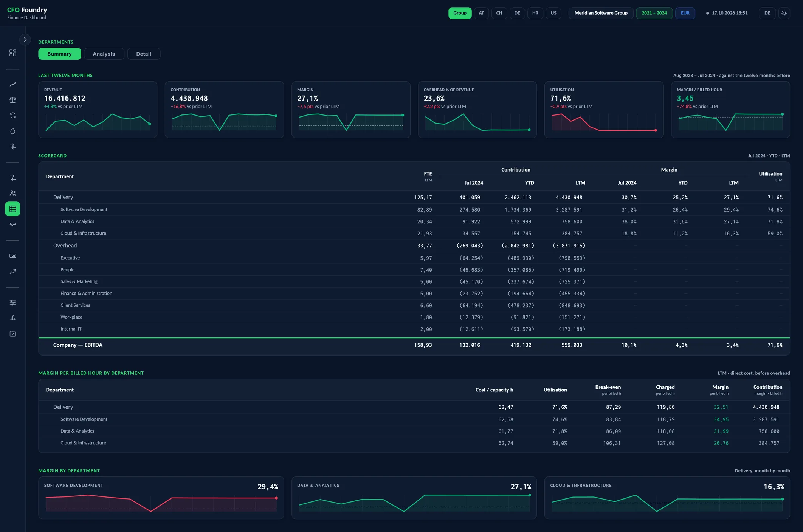Open the trending-up arrow sidebar icon
Viewport: 803px width, 532px height.
pos(12,84)
